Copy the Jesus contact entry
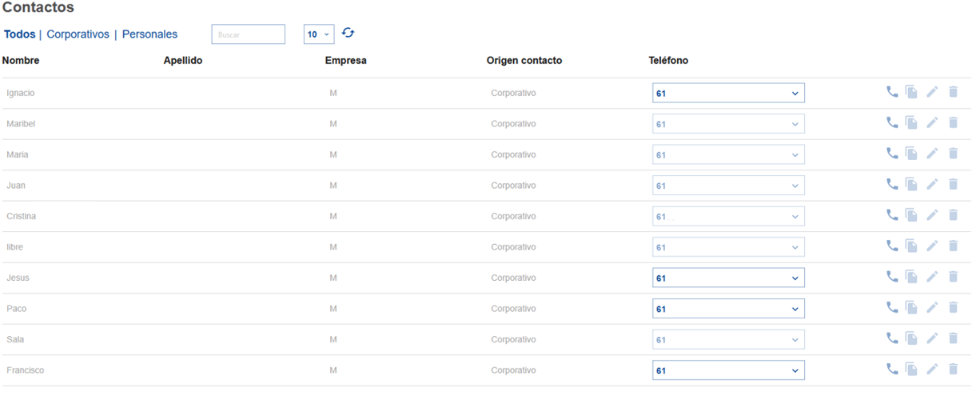 911,277
